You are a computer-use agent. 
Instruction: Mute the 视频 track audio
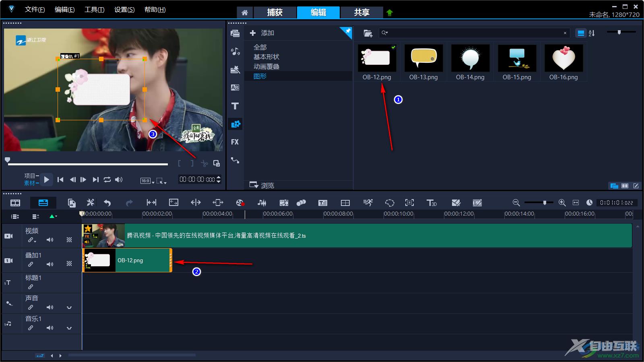[x=50, y=240]
